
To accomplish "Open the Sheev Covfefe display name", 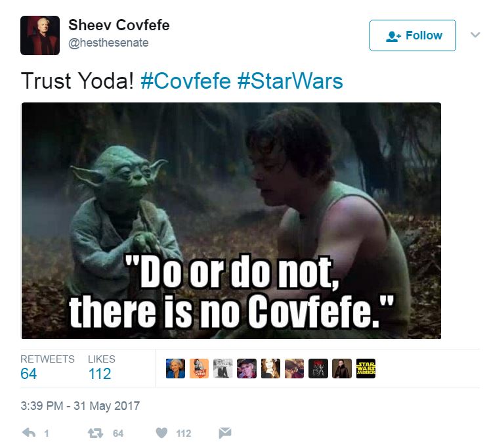I will (x=119, y=25).
